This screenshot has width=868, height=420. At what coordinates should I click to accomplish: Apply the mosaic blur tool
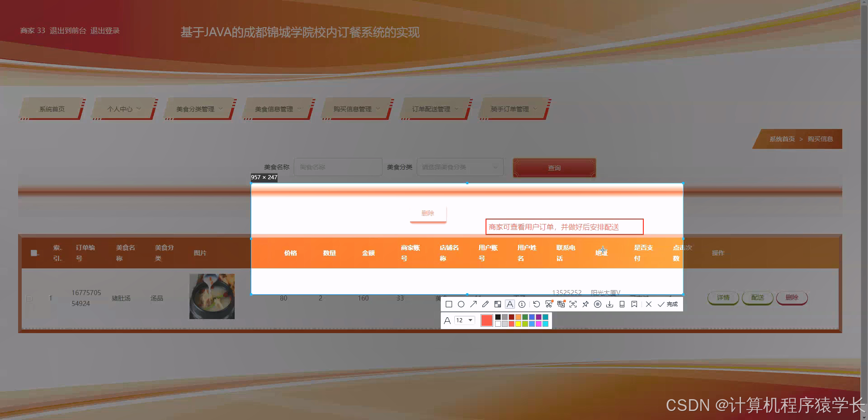(498, 304)
